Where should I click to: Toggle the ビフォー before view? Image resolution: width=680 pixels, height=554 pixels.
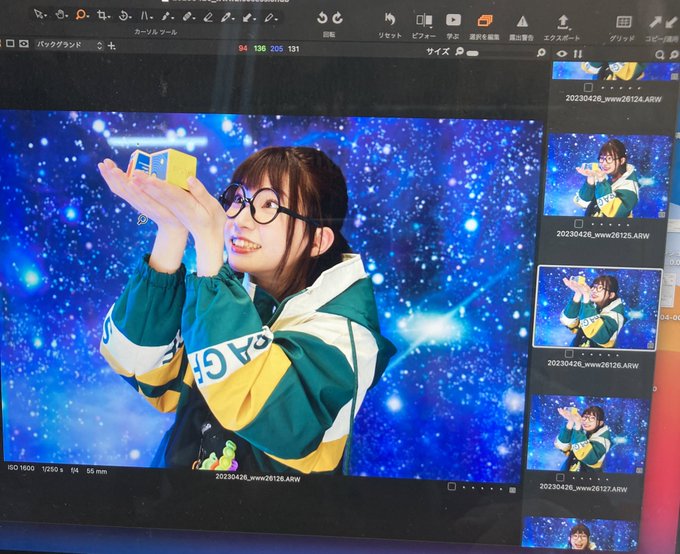tap(424, 20)
